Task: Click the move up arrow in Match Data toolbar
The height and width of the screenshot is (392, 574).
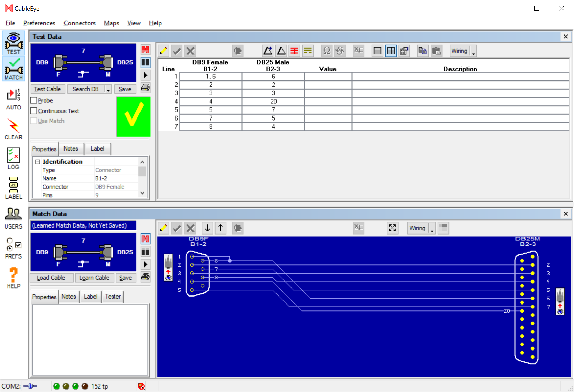Action: click(x=221, y=228)
